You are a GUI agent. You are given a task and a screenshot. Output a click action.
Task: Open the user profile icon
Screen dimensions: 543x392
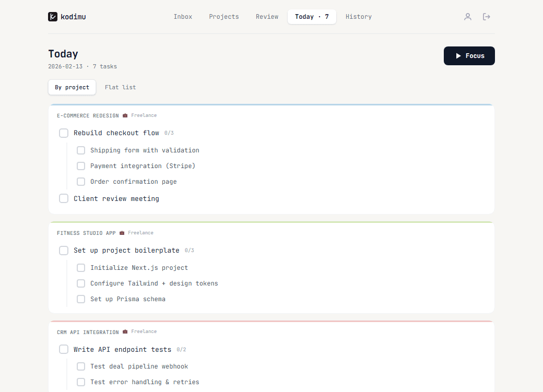point(467,16)
